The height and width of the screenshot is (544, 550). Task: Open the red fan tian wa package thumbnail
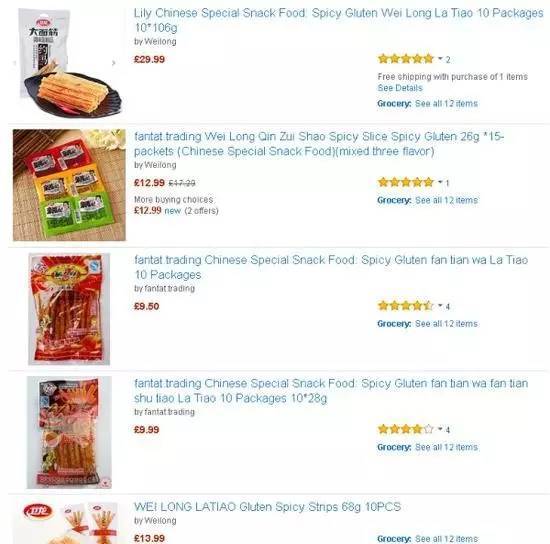click(69, 309)
